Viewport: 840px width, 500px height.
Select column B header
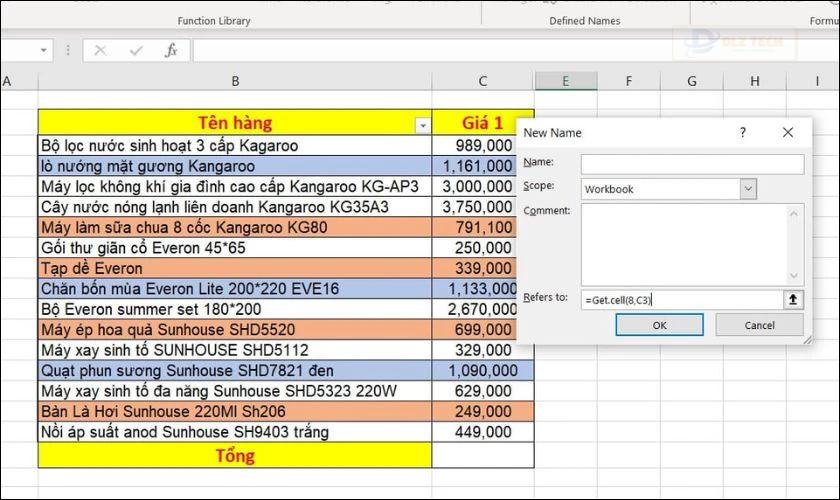pyautogui.click(x=235, y=81)
